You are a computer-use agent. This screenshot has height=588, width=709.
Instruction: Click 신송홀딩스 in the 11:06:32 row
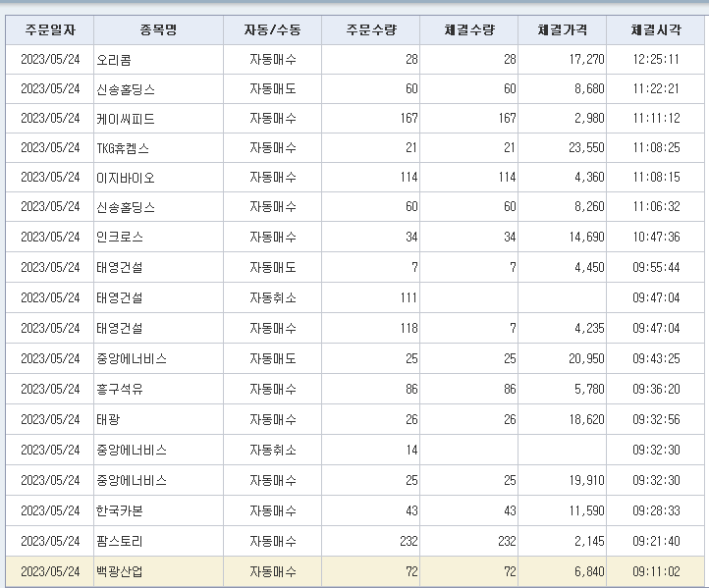pyautogui.click(x=126, y=207)
